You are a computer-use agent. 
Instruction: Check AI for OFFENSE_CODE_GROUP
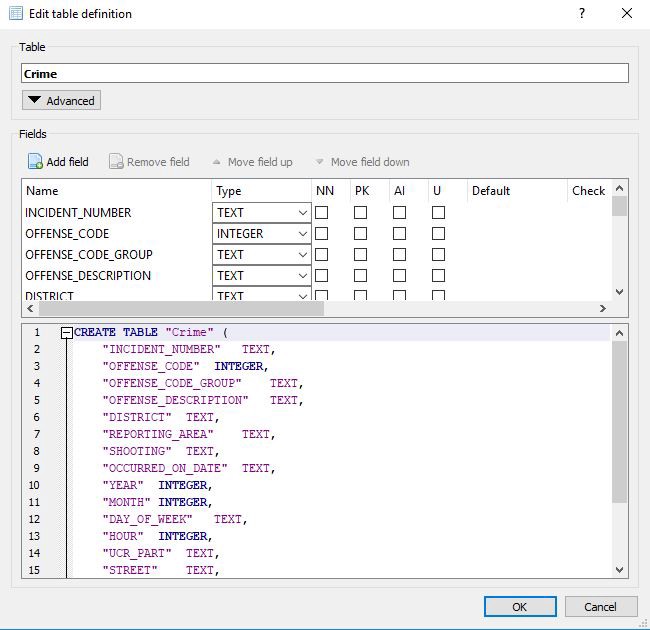click(x=399, y=254)
